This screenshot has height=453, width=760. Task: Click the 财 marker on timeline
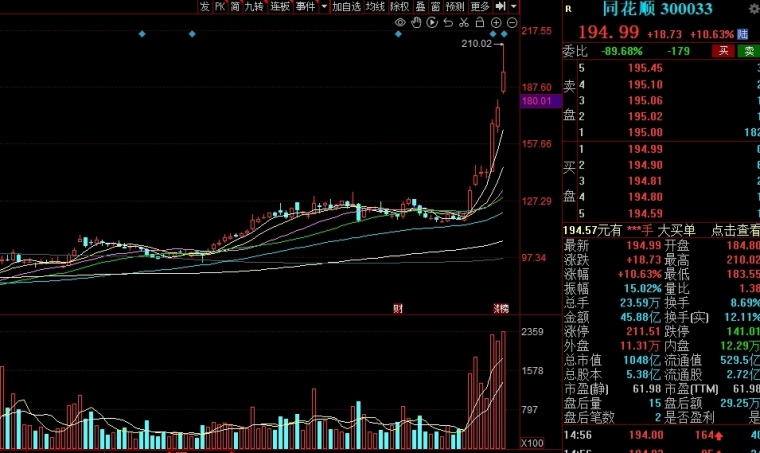coord(398,309)
